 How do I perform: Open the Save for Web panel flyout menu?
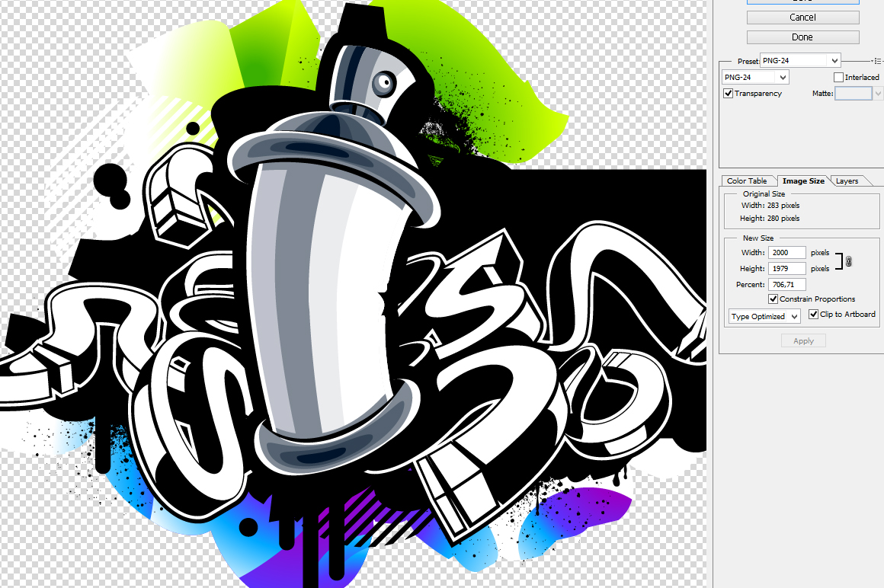click(x=878, y=59)
